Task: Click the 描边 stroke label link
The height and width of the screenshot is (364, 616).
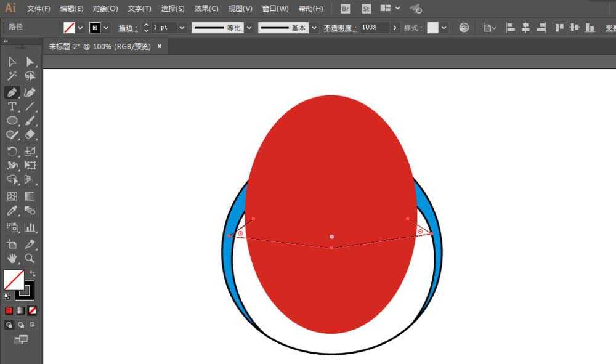Action: coord(128,28)
